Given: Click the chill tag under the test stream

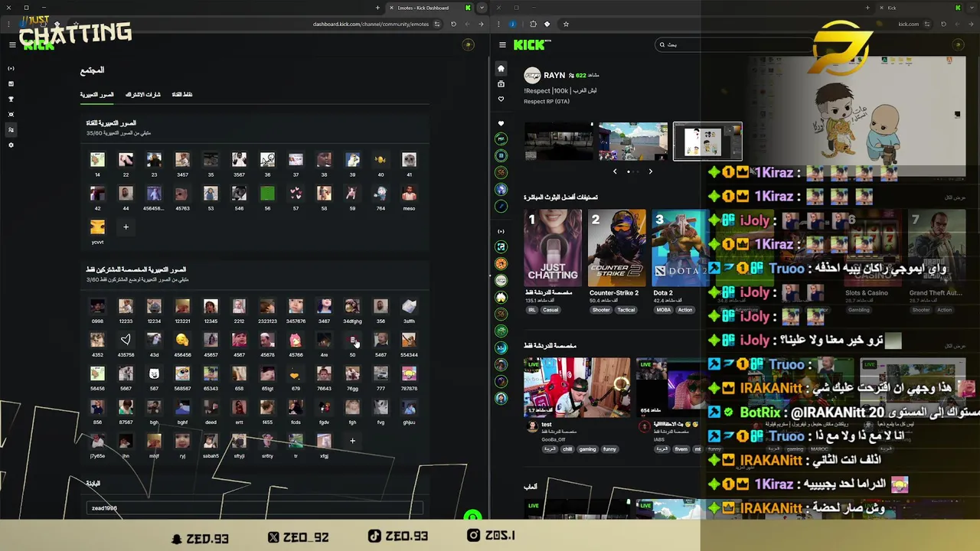Looking at the screenshot, I should 567,449.
